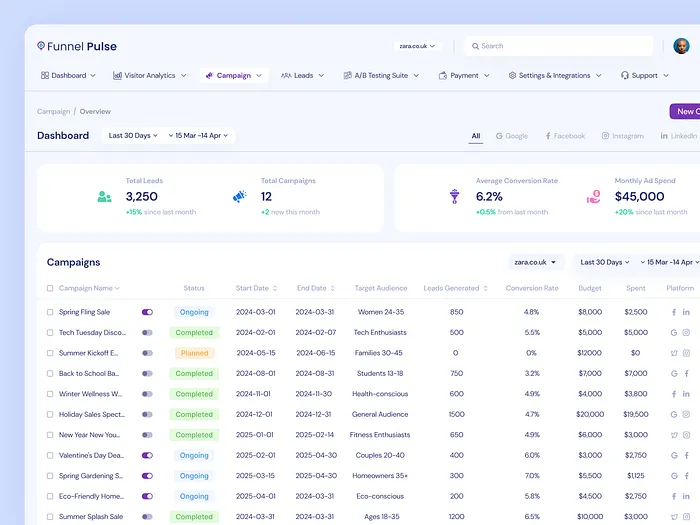Viewport: 700px width, 525px height.
Task: Open Last 30 Days dropdown in Campaigns panel
Action: click(x=605, y=262)
